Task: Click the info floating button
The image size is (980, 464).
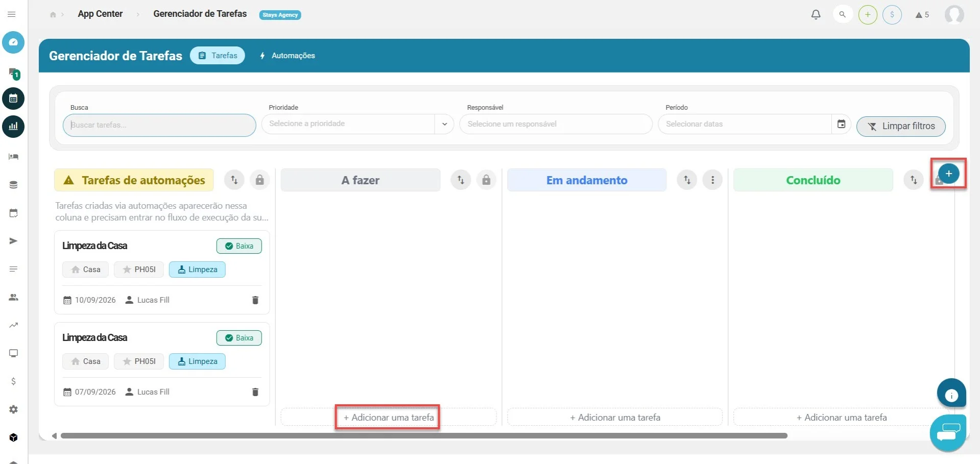Action: 951,395
